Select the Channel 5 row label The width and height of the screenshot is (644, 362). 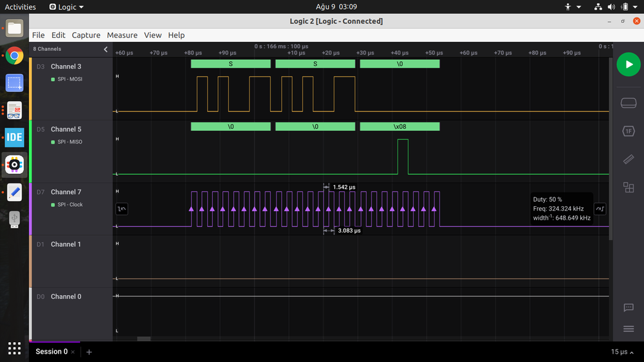[66, 129]
